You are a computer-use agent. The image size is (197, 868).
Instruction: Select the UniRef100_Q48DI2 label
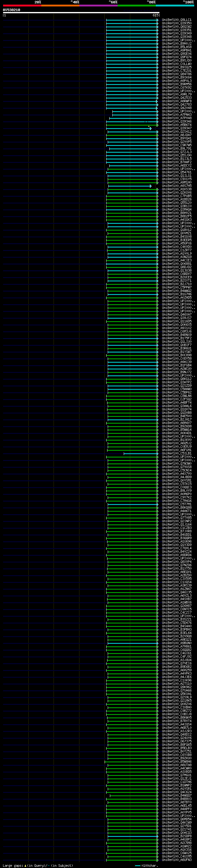tap(176, 735)
